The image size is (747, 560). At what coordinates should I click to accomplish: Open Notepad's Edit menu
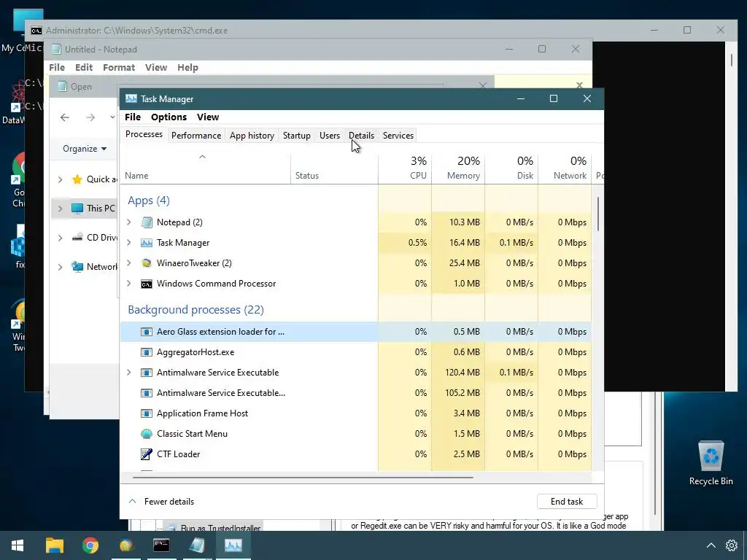(84, 68)
